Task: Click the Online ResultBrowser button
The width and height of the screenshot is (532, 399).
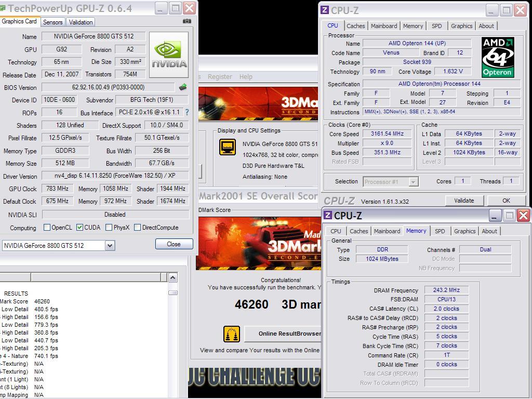Action: [x=283, y=334]
